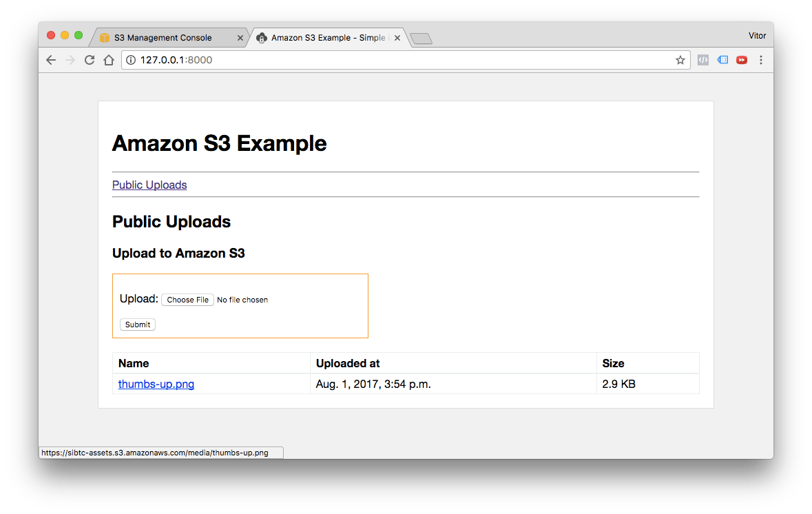Viewport: 812px width, 514px height.
Task: Open the blue tag extension icon
Action: coord(722,60)
